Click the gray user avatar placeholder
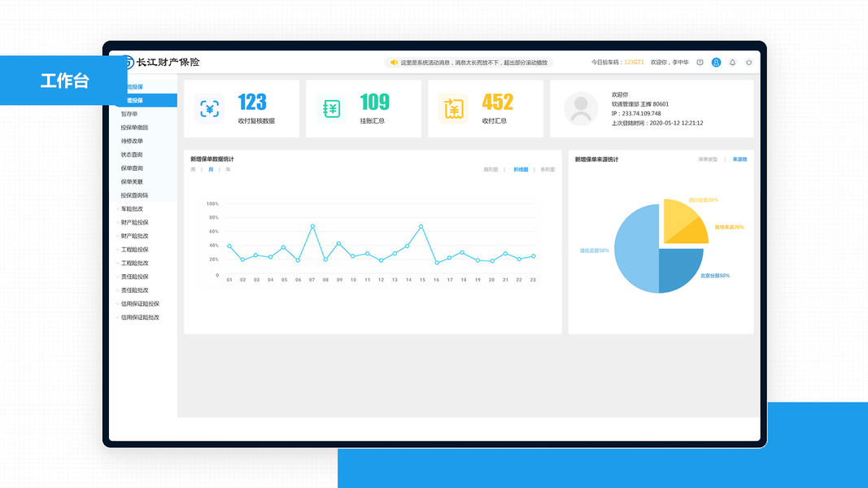The image size is (868, 488). [581, 108]
